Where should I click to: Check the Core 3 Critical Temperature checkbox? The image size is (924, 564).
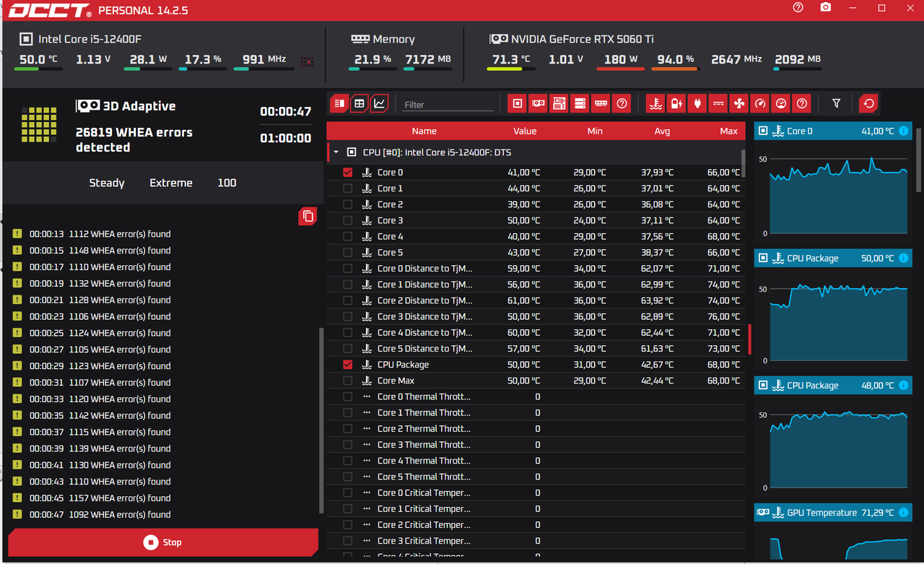[x=348, y=541]
